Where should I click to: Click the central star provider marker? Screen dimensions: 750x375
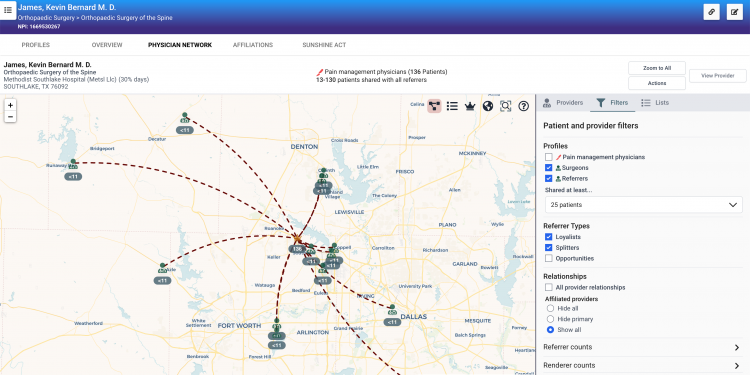click(297, 238)
